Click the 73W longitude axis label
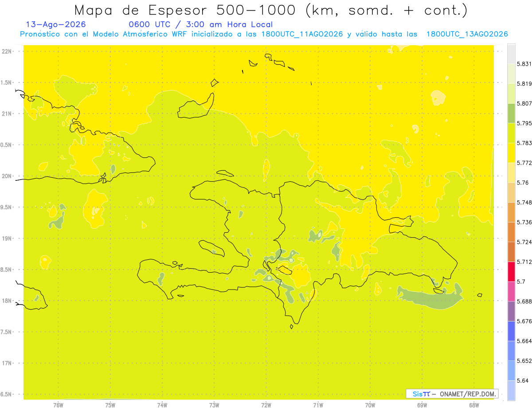 214,405
